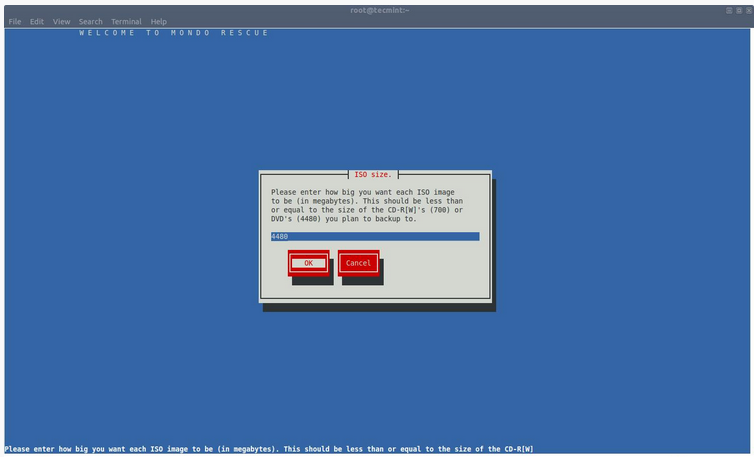Open the Edit menu
Viewport: 754px width, 457px height.
point(37,21)
